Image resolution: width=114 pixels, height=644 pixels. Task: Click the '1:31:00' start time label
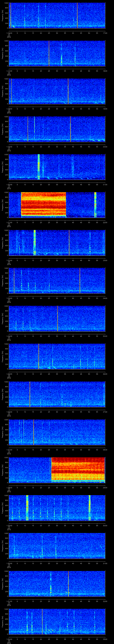click(9, 601)
